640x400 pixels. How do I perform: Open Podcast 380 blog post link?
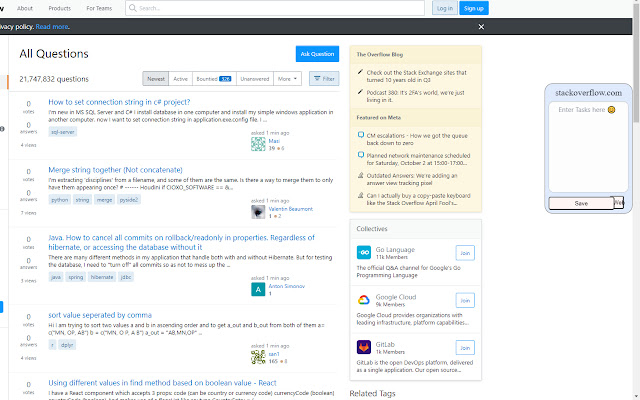pyautogui.click(x=416, y=96)
